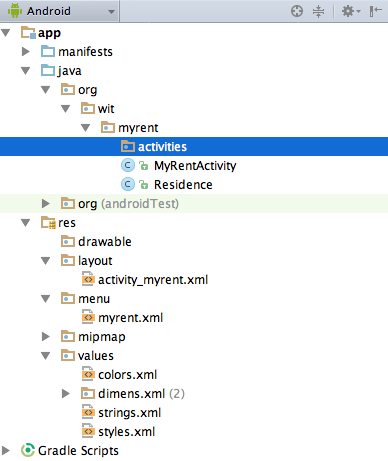The height and width of the screenshot is (461, 388).
Task: Click the lock badge beside MyRentActivity
Action: (143, 166)
